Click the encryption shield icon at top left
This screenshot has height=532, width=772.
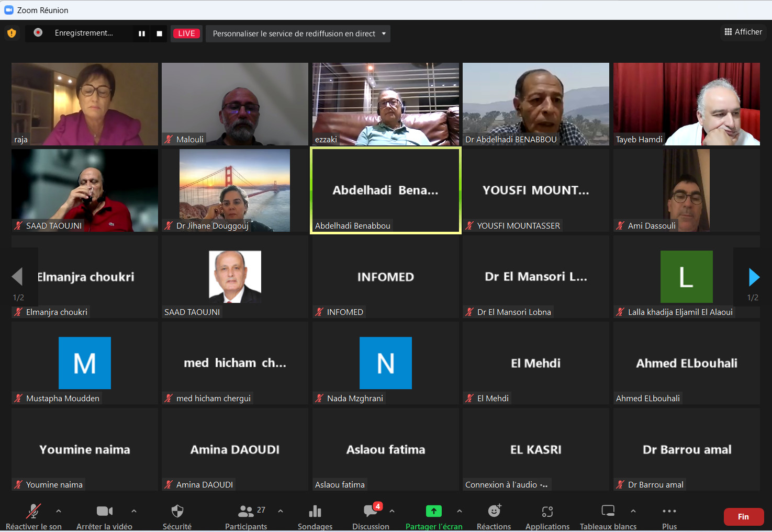[x=12, y=33]
